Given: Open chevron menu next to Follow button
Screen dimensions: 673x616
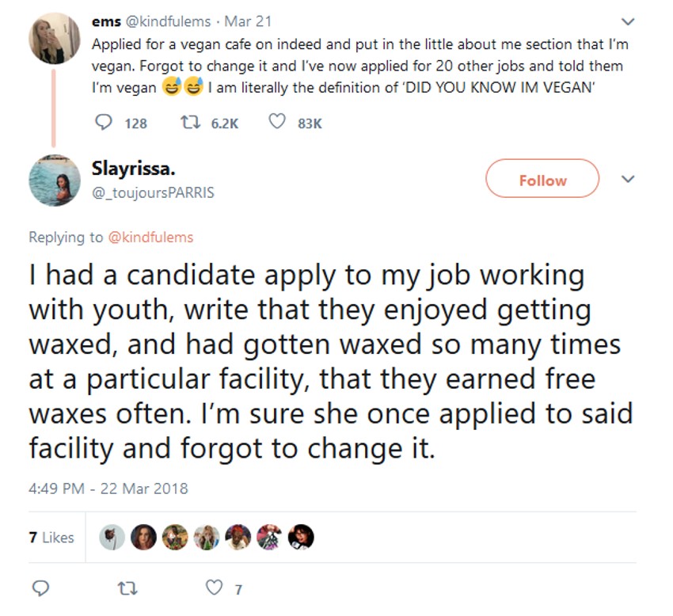Looking at the screenshot, I should point(629,180).
